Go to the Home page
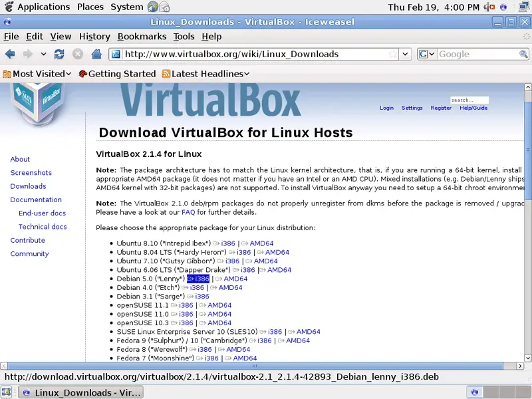The image size is (532, 399). tap(96, 54)
